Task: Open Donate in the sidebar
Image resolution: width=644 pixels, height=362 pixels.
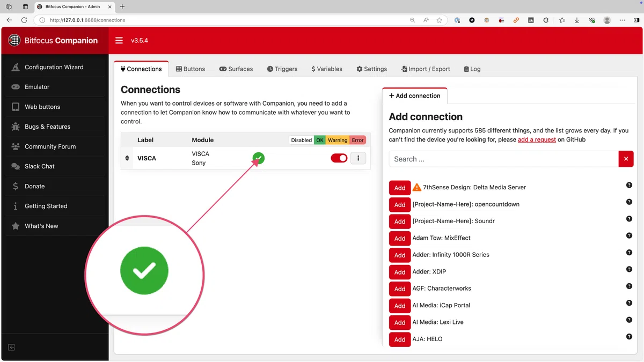Action: (x=54, y=186)
